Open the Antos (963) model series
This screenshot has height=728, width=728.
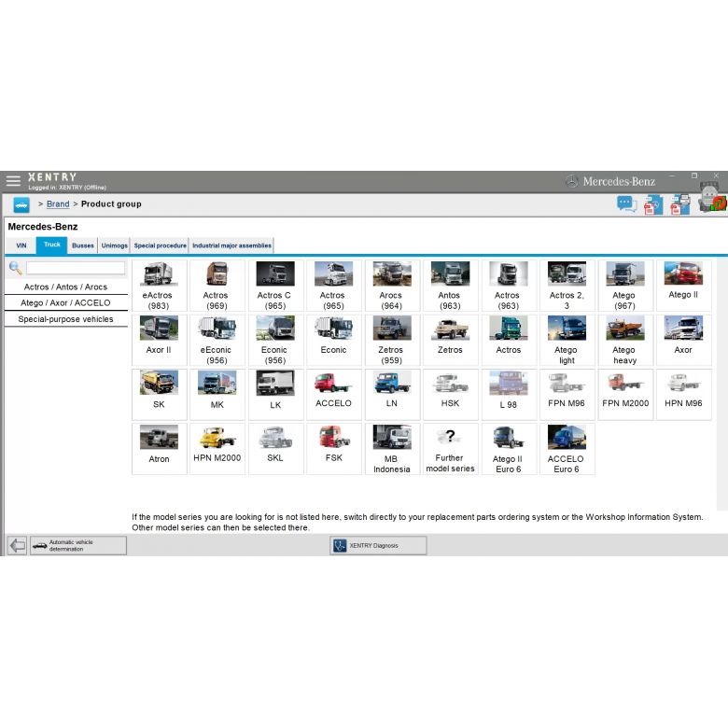(451, 286)
